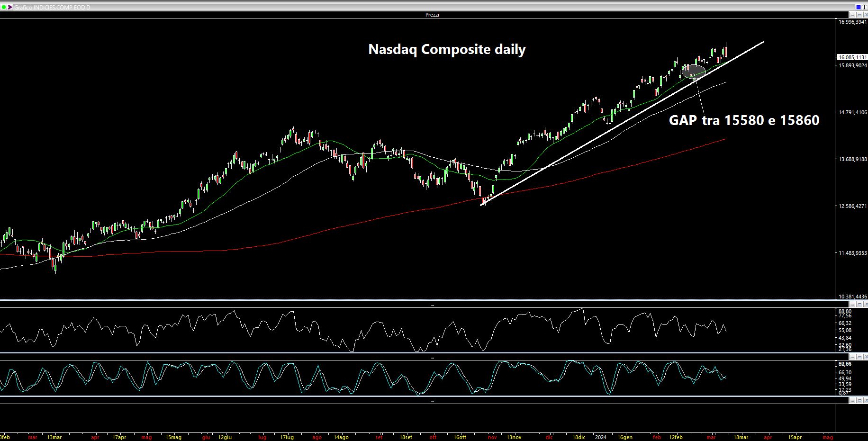Click the 17apr date axis label
The height and width of the screenshot is (441, 868).
[x=119, y=437]
